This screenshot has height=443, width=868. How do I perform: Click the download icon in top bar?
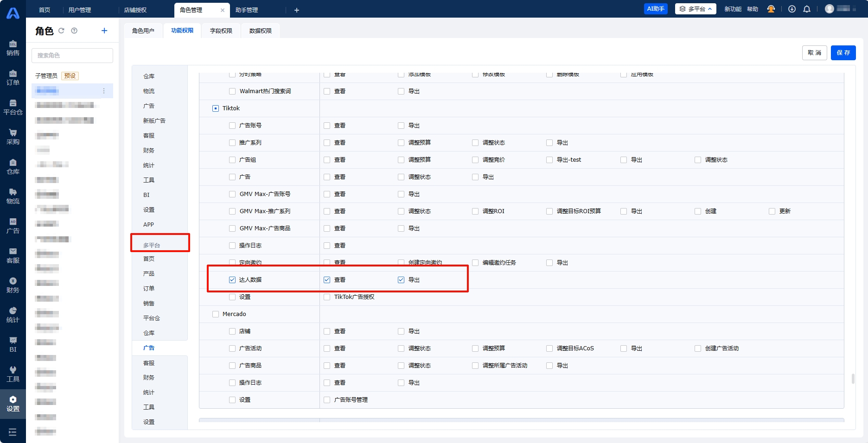point(792,9)
